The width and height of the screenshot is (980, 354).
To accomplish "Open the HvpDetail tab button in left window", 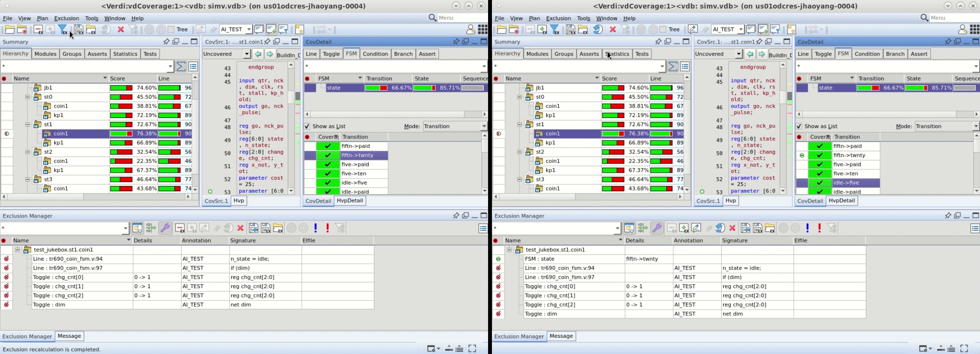I will 350,201.
